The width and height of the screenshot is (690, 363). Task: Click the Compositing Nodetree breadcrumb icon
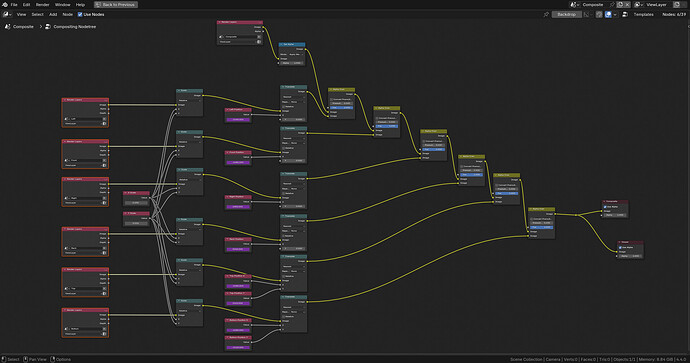click(x=48, y=26)
